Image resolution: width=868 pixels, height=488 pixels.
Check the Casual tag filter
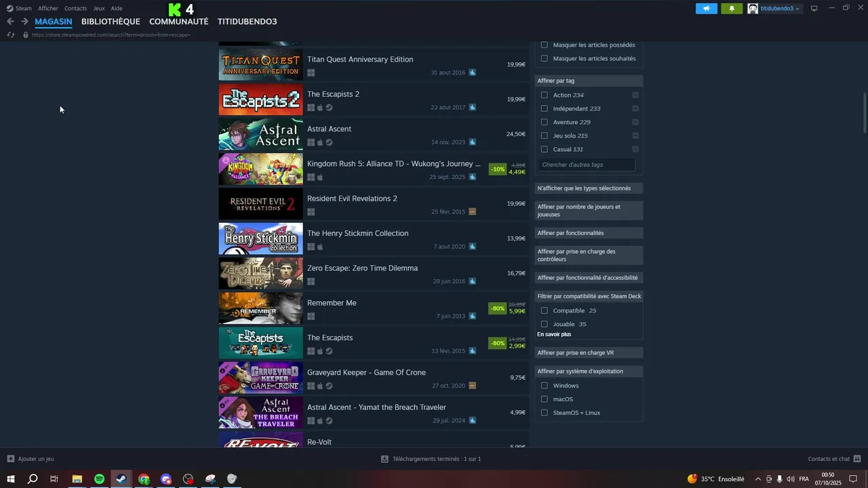coord(544,149)
